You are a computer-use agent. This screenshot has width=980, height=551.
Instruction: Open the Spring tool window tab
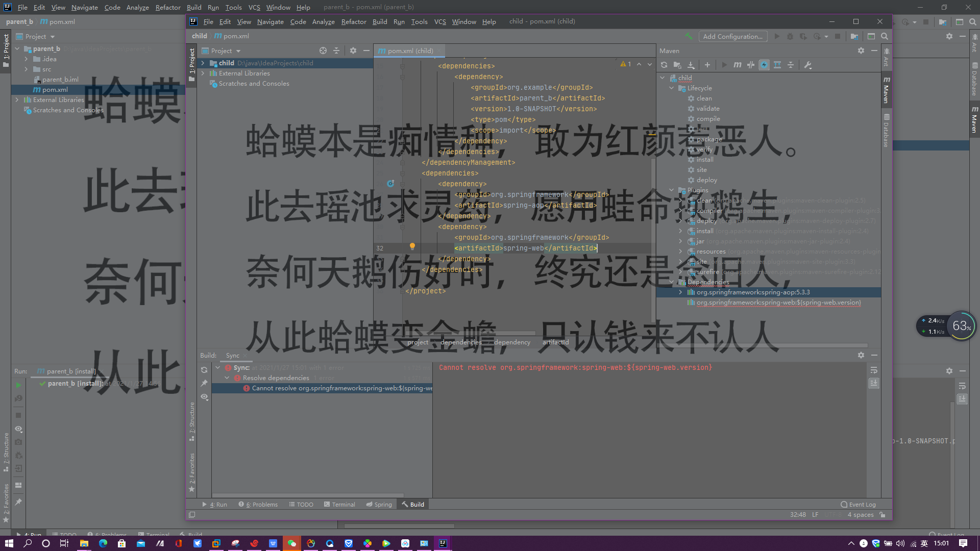click(379, 505)
